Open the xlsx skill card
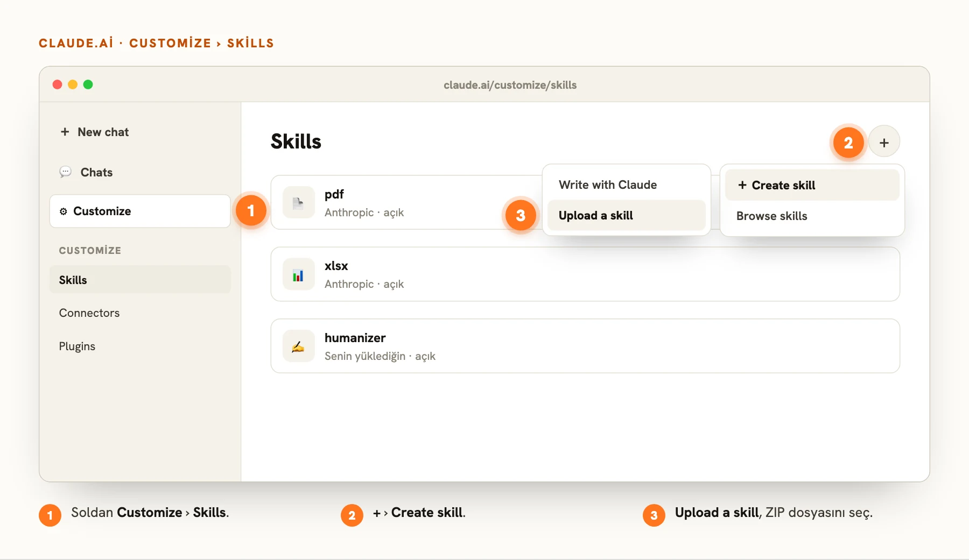This screenshot has height=560, width=969. (x=585, y=274)
